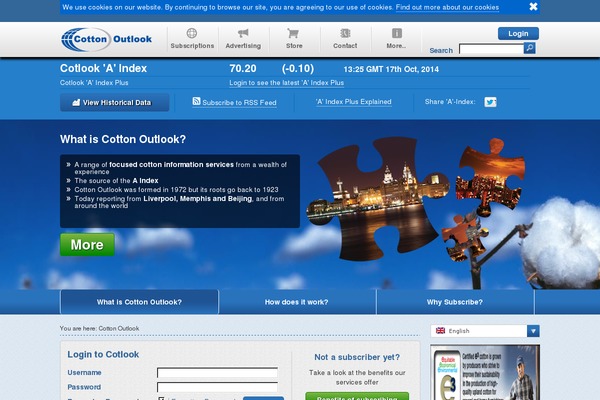The width and height of the screenshot is (600, 400).
Task: Click the green More button
Action: [x=87, y=245]
